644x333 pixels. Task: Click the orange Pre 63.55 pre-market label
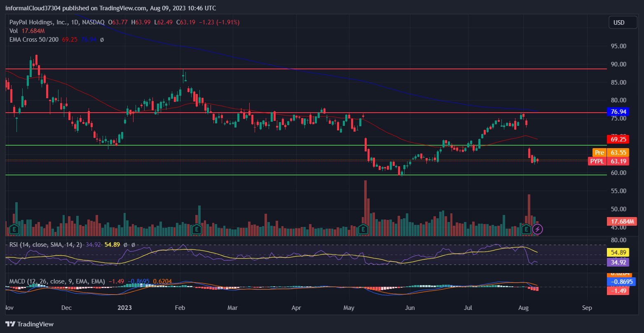[611, 152]
